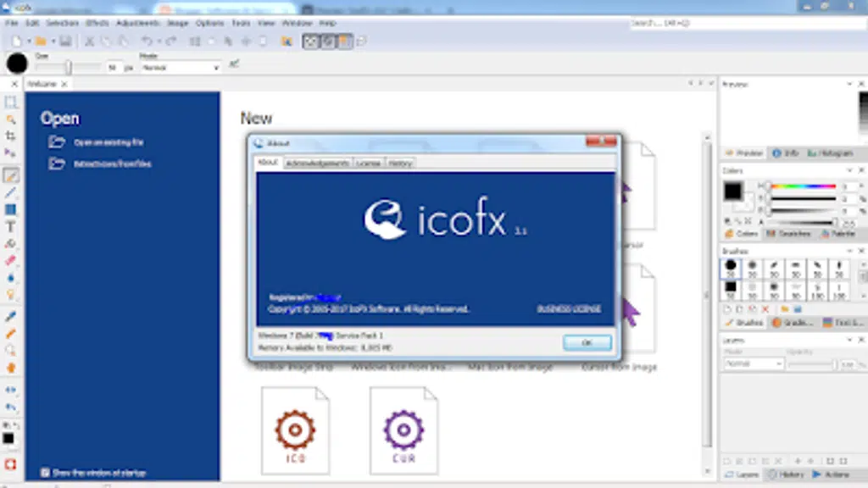Open the brush Mode dropdown

pyautogui.click(x=181, y=68)
